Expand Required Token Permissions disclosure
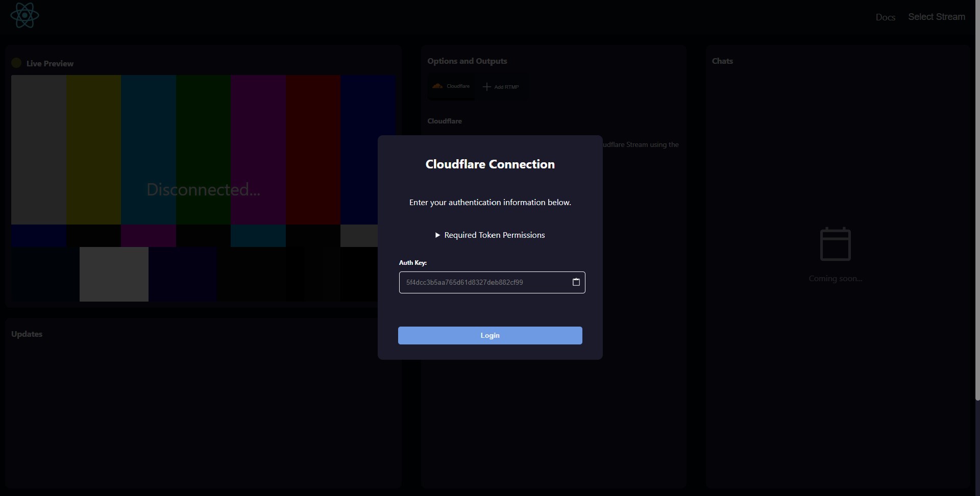 click(490, 235)
